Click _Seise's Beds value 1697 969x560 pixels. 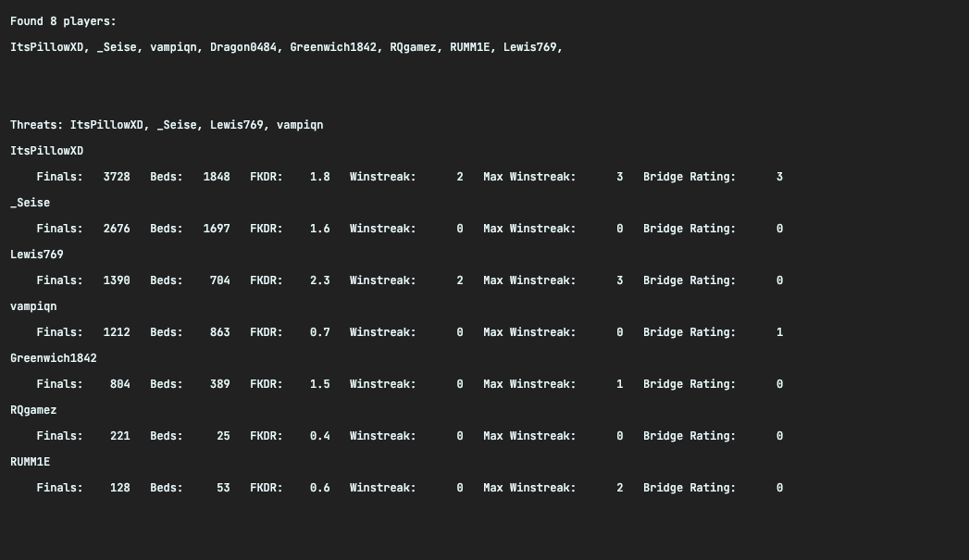[x=217, y=228]
